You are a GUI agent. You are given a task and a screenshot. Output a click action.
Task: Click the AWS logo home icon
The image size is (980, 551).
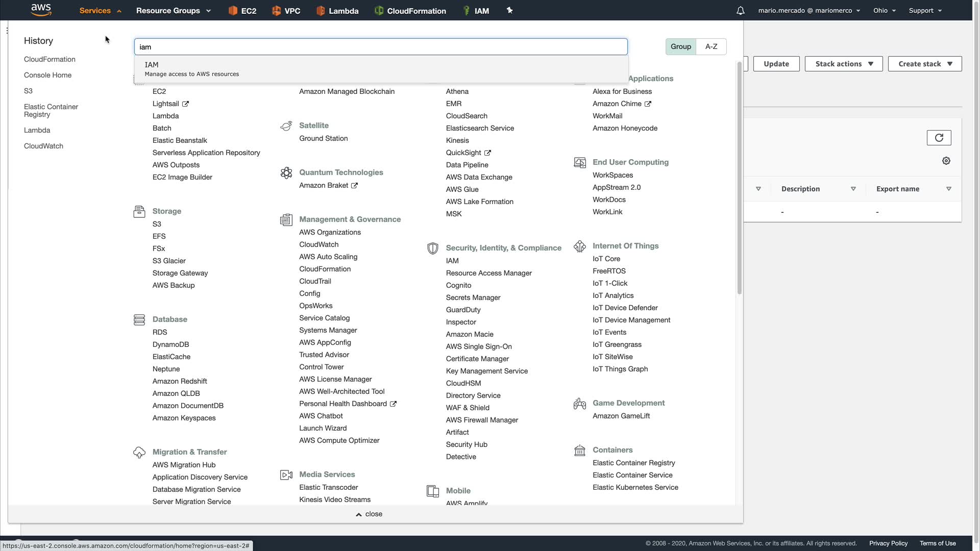(41, 10)
